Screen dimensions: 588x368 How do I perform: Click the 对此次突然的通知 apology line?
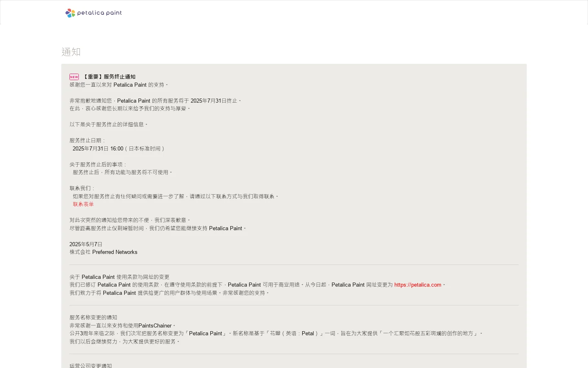coord(129,220)
